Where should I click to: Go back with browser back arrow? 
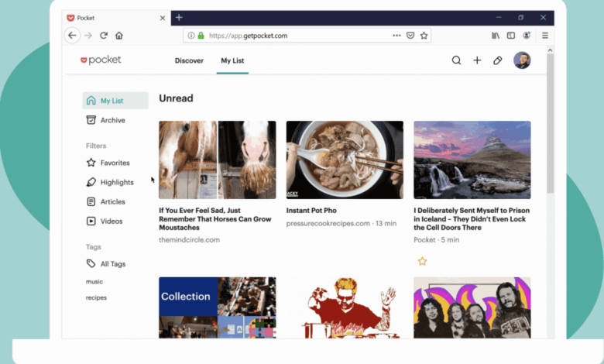[73, 36]
